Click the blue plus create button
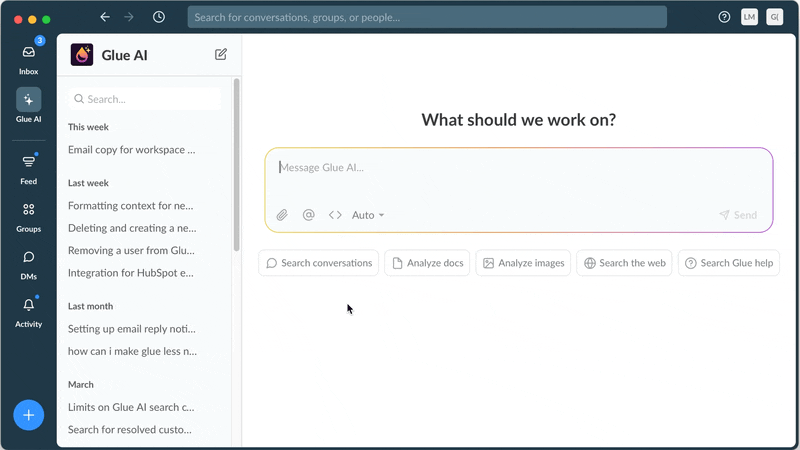 click(x=28, y=414)
